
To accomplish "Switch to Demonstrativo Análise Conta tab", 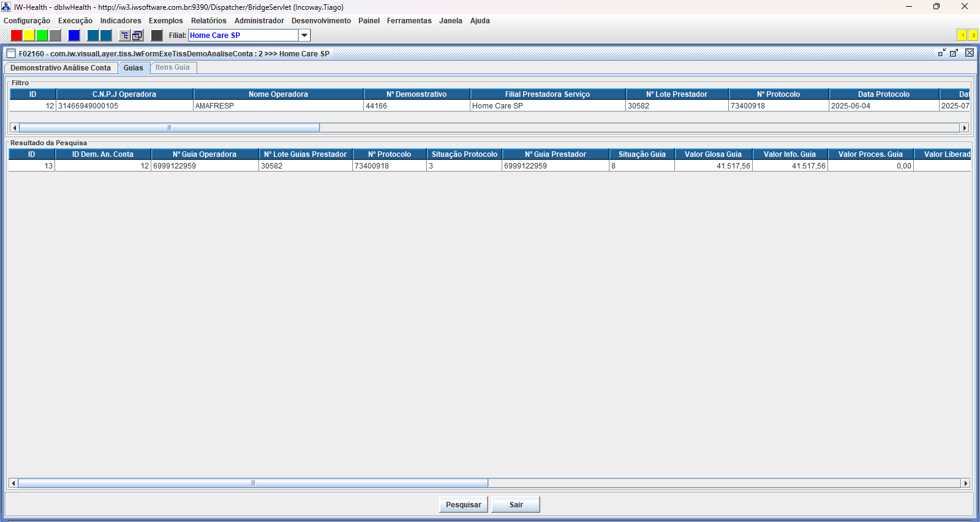I will click(61, 68).
